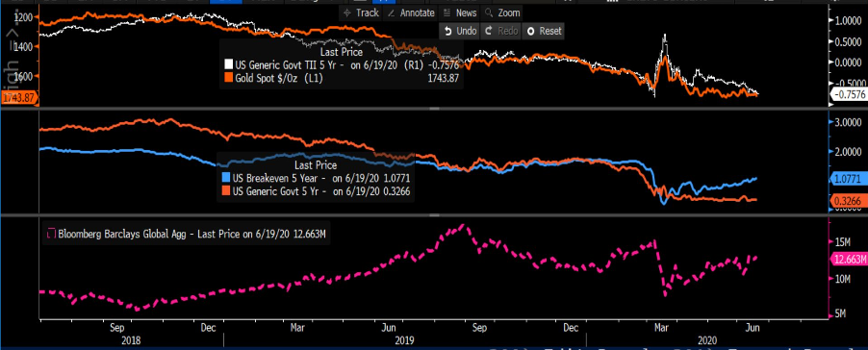
Task: Click the 12.663M axis value tag
Action: [848, 259]
